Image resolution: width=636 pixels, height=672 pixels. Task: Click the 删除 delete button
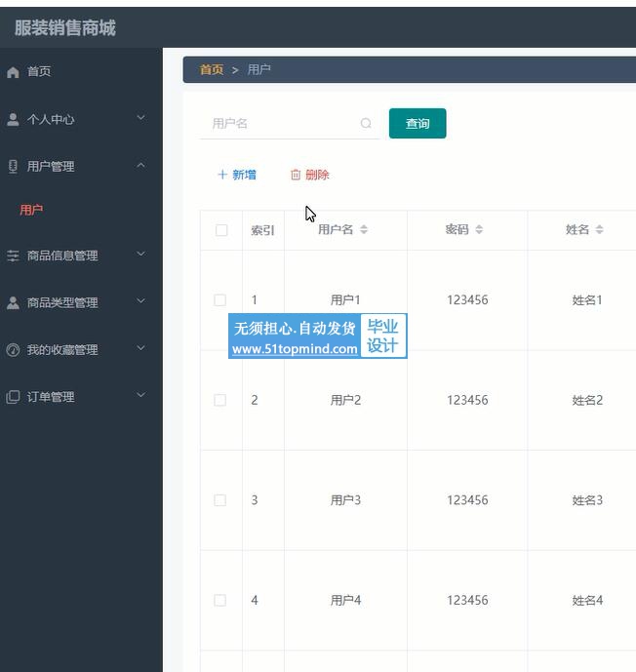[310, 175]
